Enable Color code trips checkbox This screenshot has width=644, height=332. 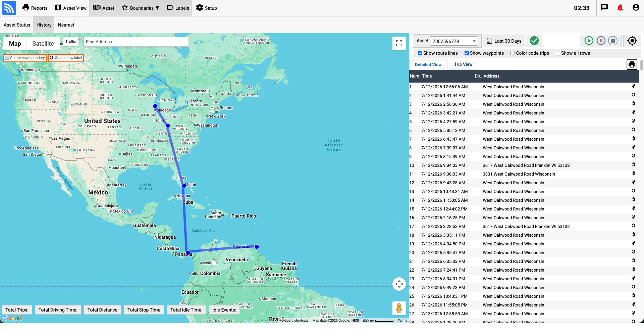pyautogui.click(x=513, y=53)
